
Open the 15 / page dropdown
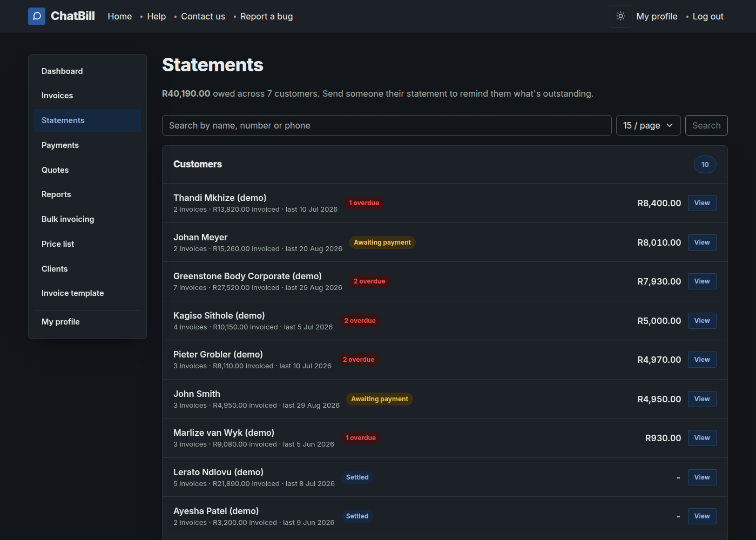pyautogui.click(x=649, y=125)
